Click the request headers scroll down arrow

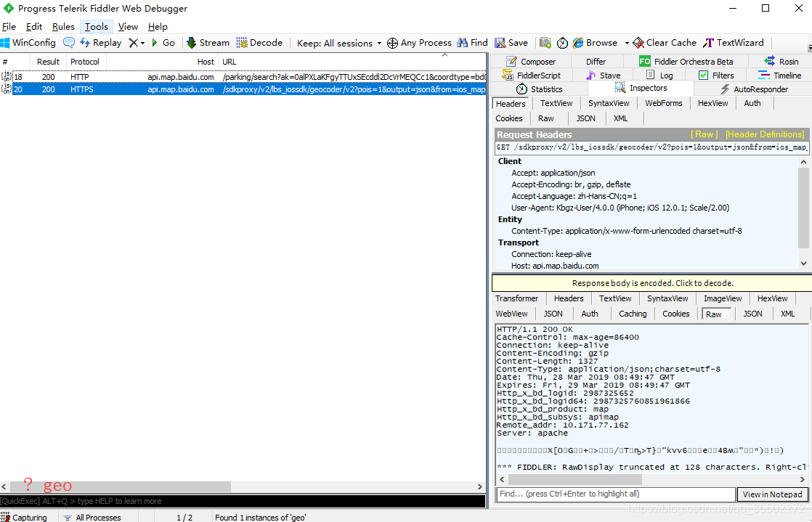click(804, 263)
